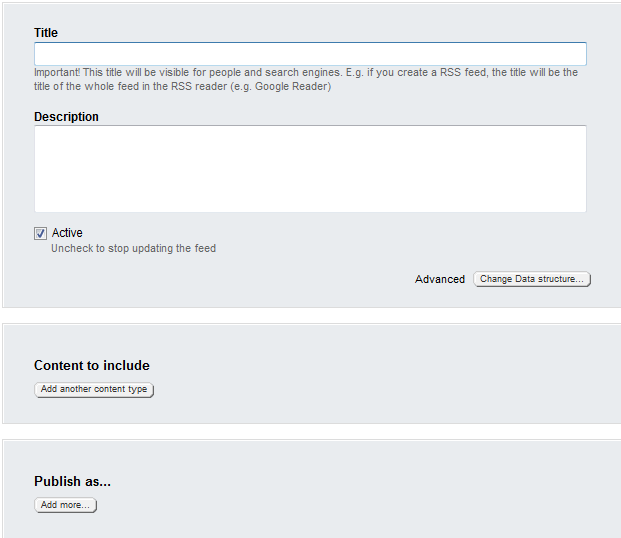Click the Advanced label
621x538 pixels.
440,280
